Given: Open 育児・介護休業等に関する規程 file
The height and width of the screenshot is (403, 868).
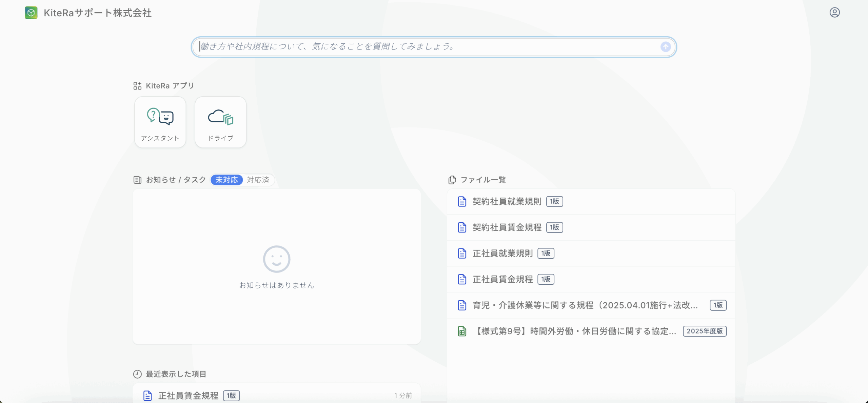Looking at the screenshot, I should click(x=585, y=305).
